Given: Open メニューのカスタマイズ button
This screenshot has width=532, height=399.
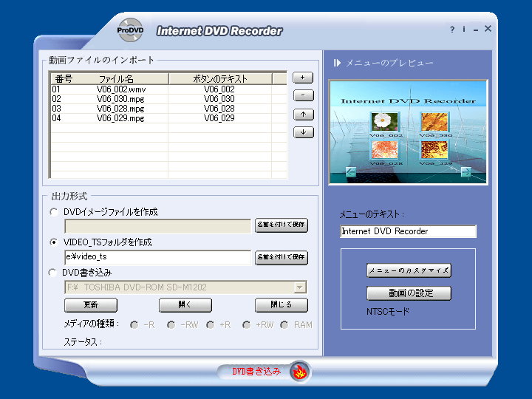Looking at the screenshot, I should [409, 270].
